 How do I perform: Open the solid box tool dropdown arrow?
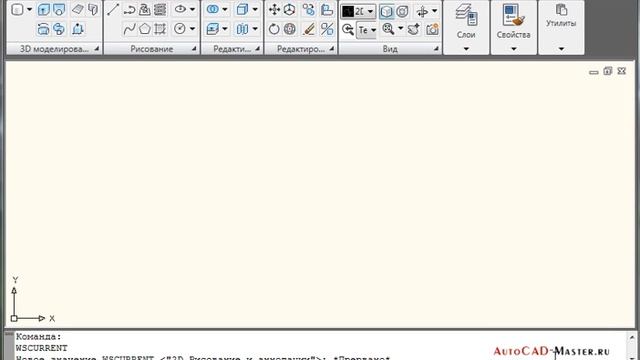pos(255,9)
